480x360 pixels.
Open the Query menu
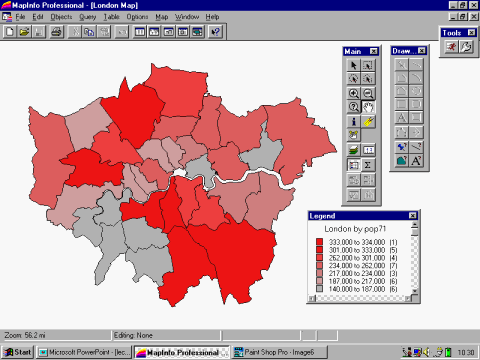click(x=88, y=17)
